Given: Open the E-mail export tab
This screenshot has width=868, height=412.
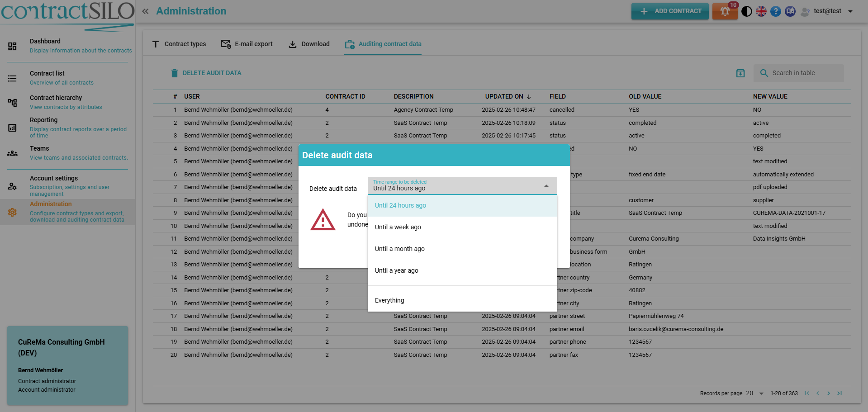Looking at the screenshot, I should click(x=247, y=44).
